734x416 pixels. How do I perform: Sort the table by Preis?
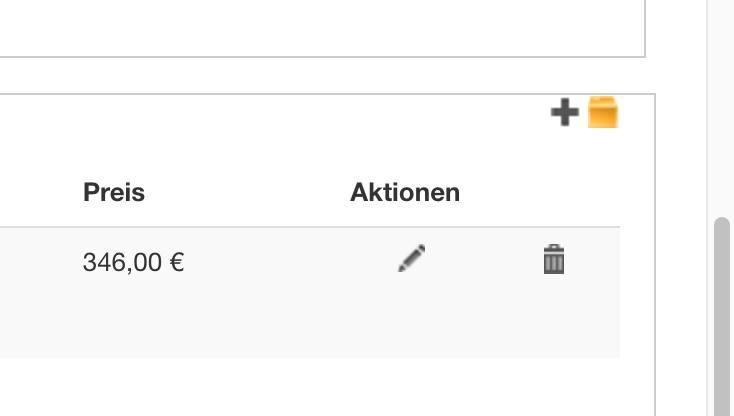(x=114, y=192)
